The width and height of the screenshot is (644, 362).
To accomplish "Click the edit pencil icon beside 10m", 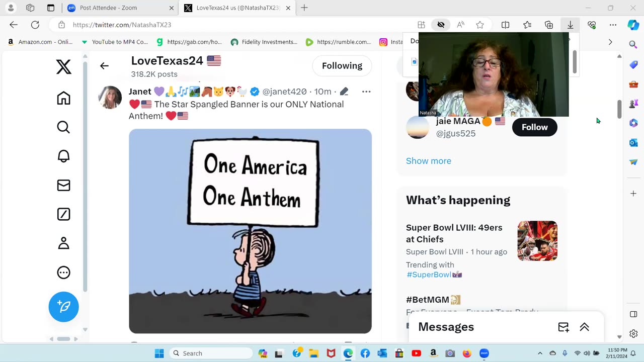I will [x=344, y=92].
